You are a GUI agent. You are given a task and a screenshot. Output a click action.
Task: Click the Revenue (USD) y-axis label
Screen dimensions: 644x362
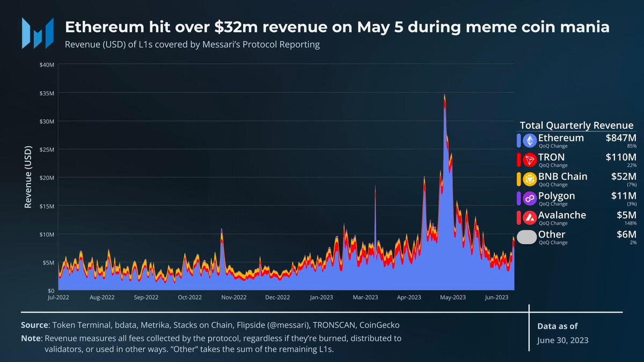(x=28, y=176)
